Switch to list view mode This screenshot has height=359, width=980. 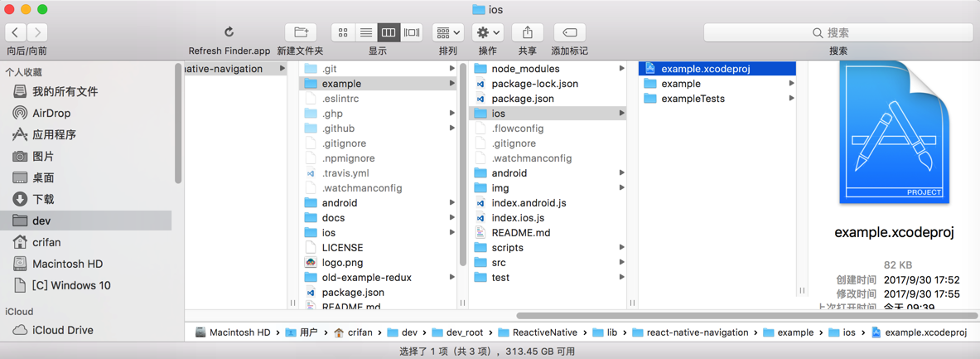367,32
